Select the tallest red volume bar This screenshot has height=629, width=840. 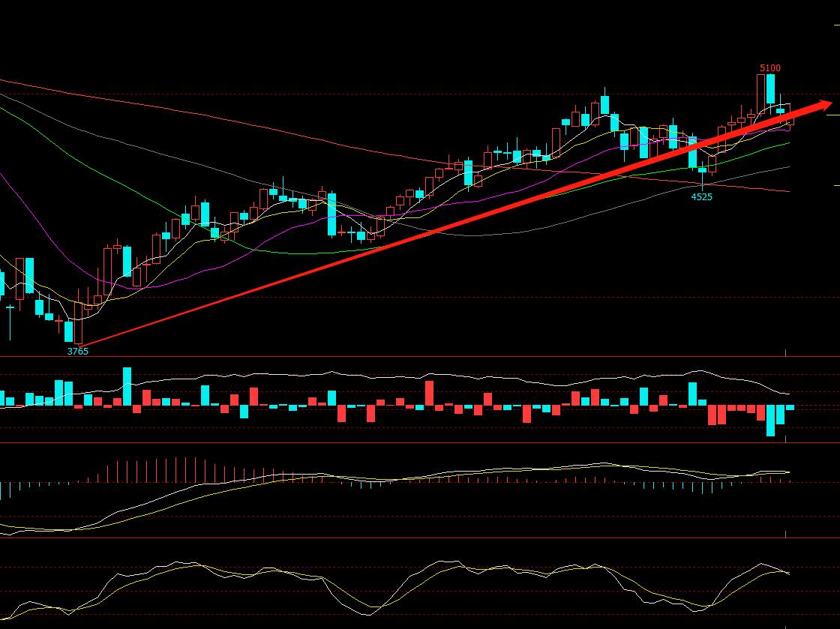pyautogui.click(x=429, y=394)
